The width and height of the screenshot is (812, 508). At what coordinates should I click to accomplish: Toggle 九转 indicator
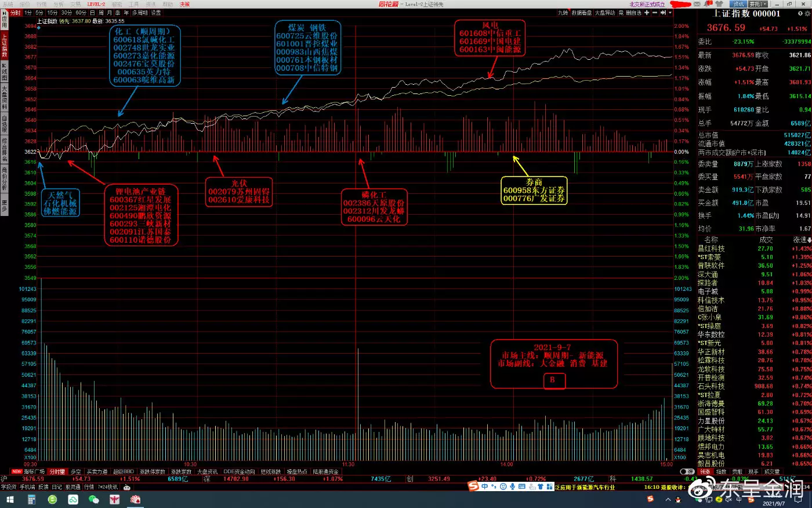click(563, 13)
